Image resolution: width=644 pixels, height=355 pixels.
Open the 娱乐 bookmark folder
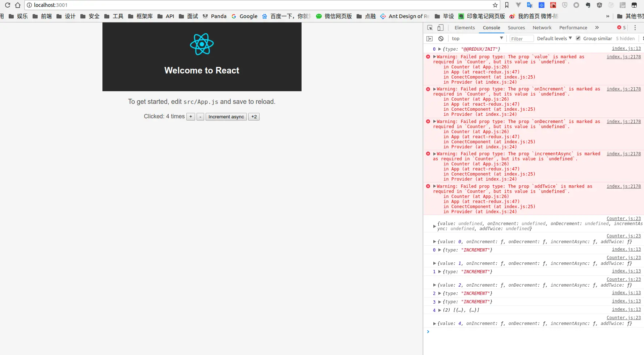click(18, 16)
